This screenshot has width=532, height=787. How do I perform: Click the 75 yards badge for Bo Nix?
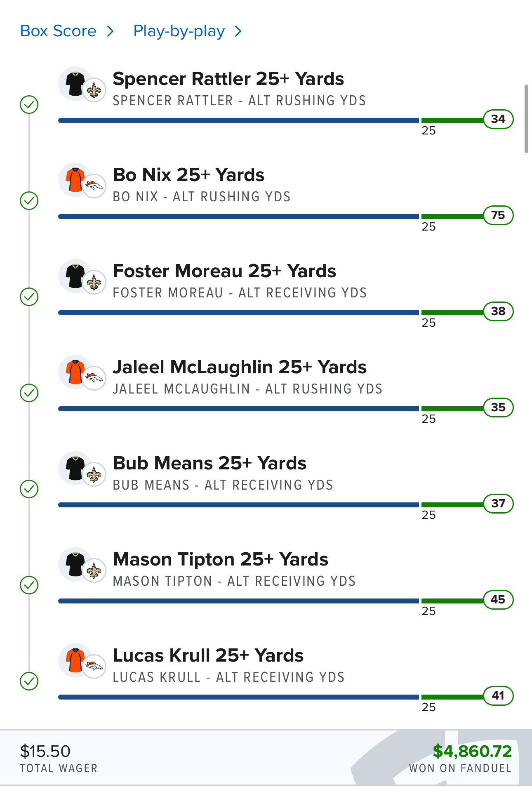498,215
